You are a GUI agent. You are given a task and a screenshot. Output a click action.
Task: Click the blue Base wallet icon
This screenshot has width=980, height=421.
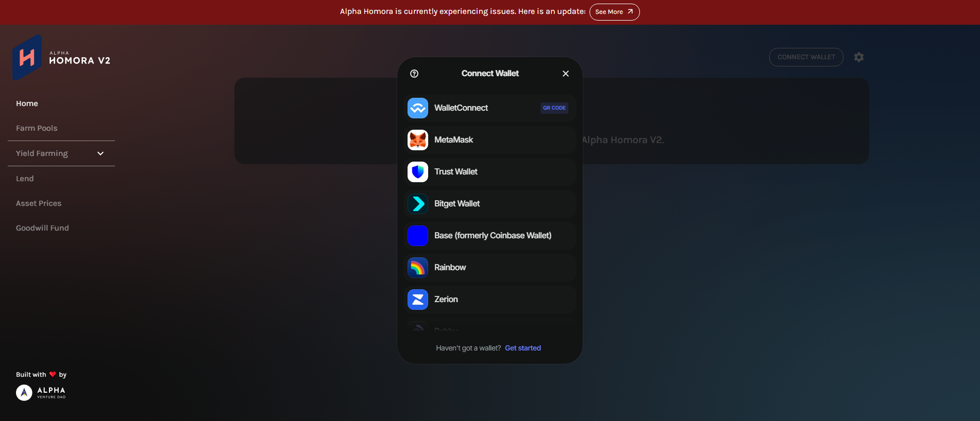point(418,236)
